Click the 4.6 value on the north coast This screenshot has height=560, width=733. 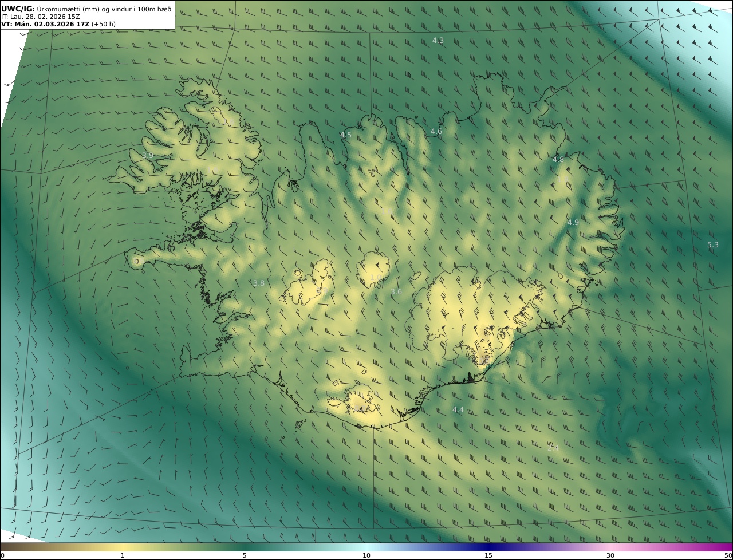(436, 132)
